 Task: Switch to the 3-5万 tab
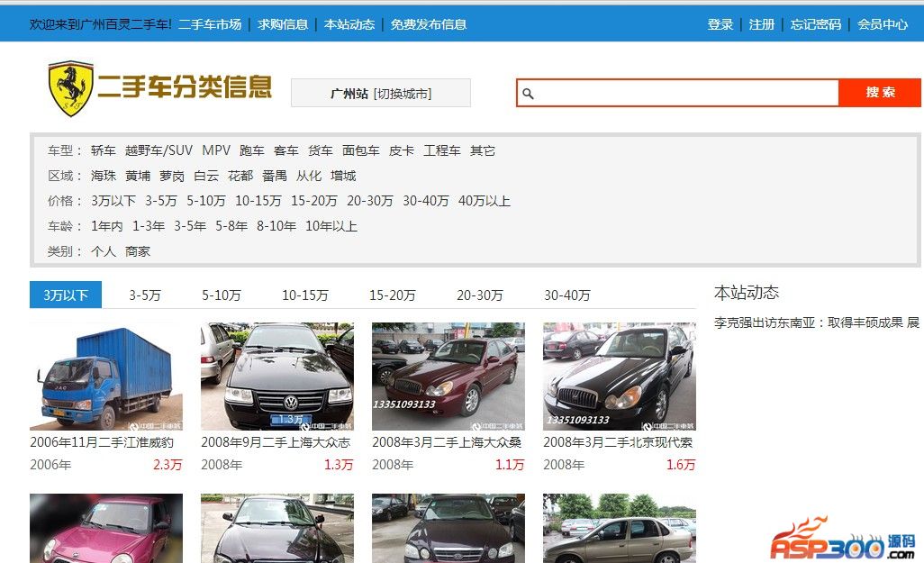click(145, 295)
